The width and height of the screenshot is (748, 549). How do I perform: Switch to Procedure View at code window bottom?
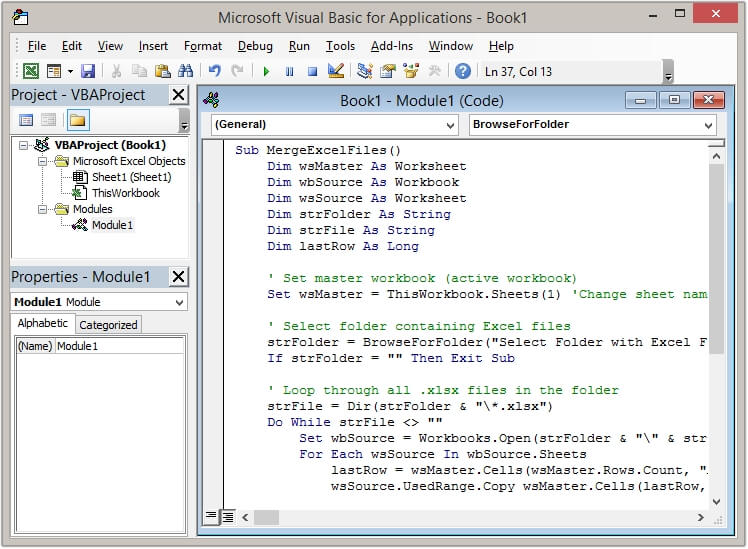tap(211, 516)
